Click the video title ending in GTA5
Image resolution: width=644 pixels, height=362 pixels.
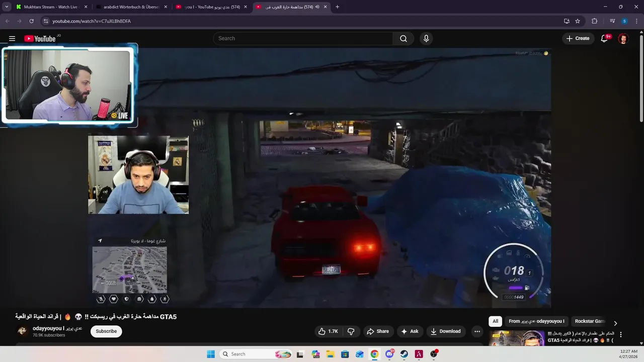(96, 317)
